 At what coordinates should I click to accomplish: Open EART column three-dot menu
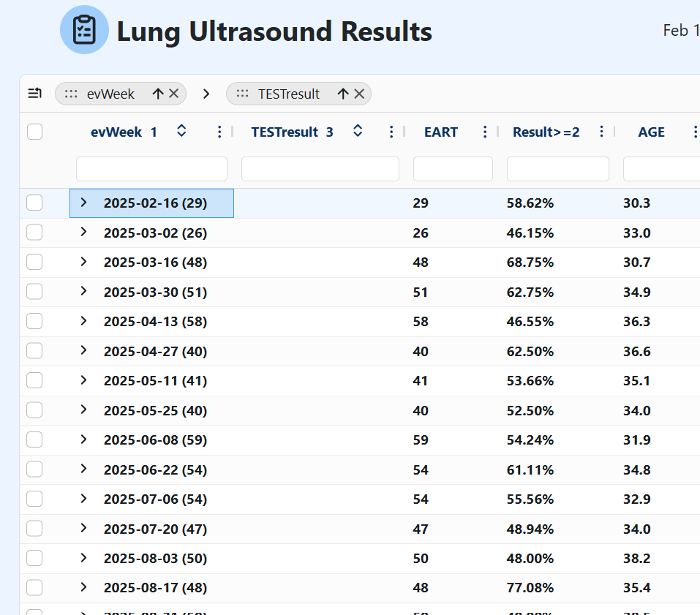point(484,132)
